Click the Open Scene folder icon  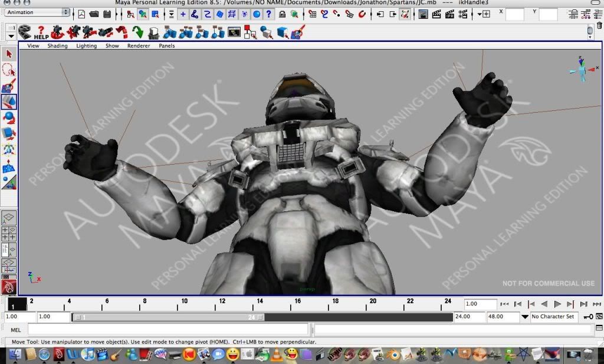(x=94, y=14)
